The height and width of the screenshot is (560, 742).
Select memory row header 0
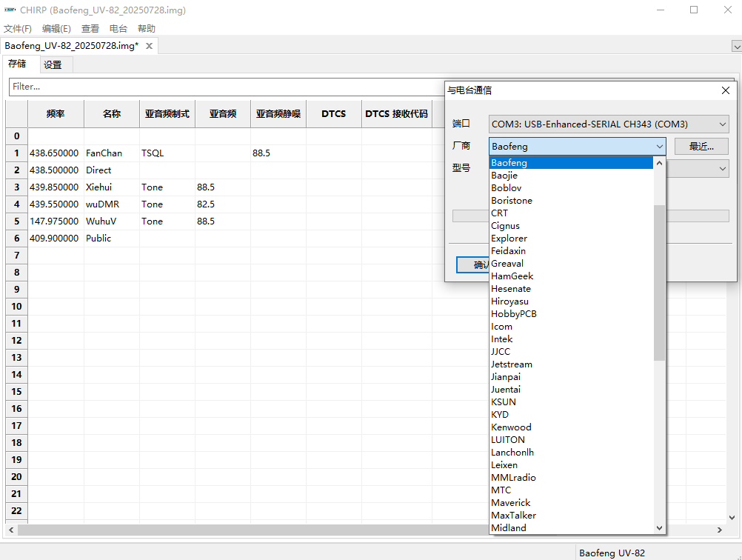pyautogui.click(x=16, y=136)
